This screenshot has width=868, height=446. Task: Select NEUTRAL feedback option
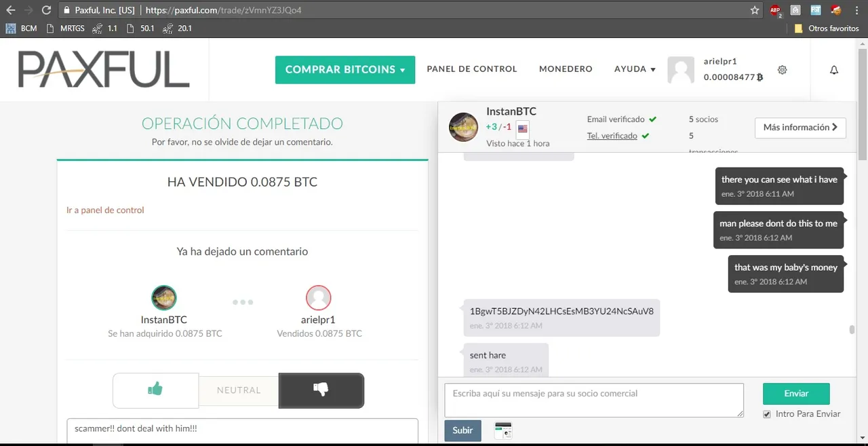tap(239, 390)
